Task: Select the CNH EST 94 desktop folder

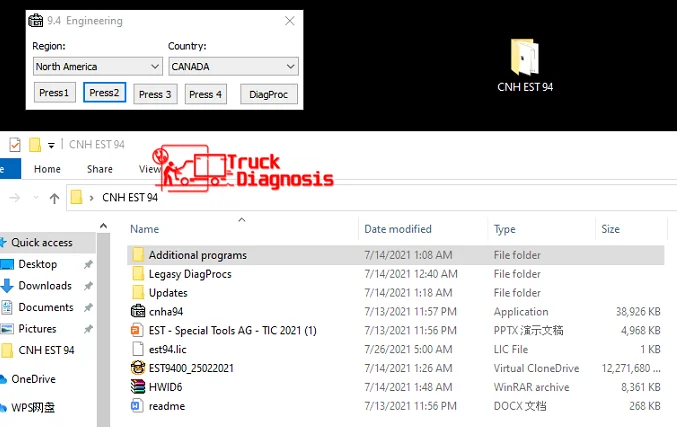Action: (525, 66)
